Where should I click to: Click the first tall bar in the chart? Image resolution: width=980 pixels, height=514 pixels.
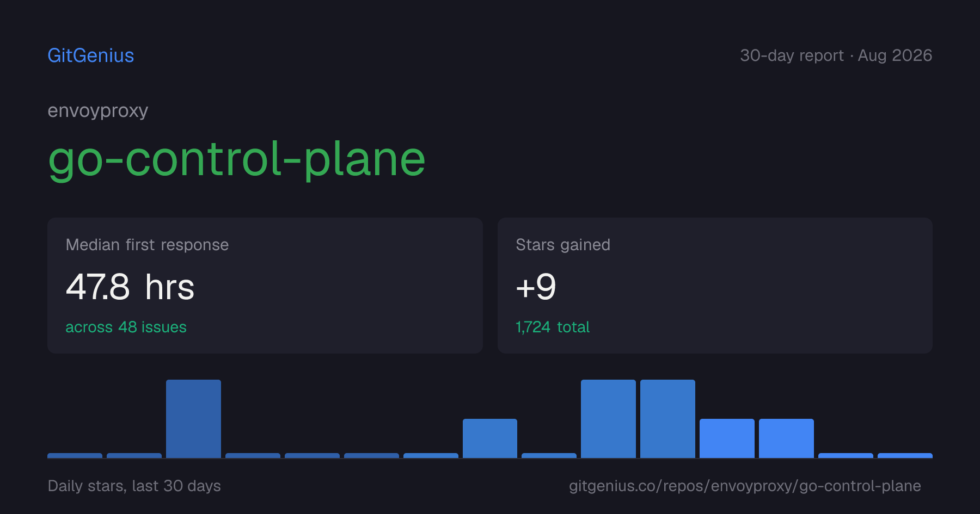[193, 419]
